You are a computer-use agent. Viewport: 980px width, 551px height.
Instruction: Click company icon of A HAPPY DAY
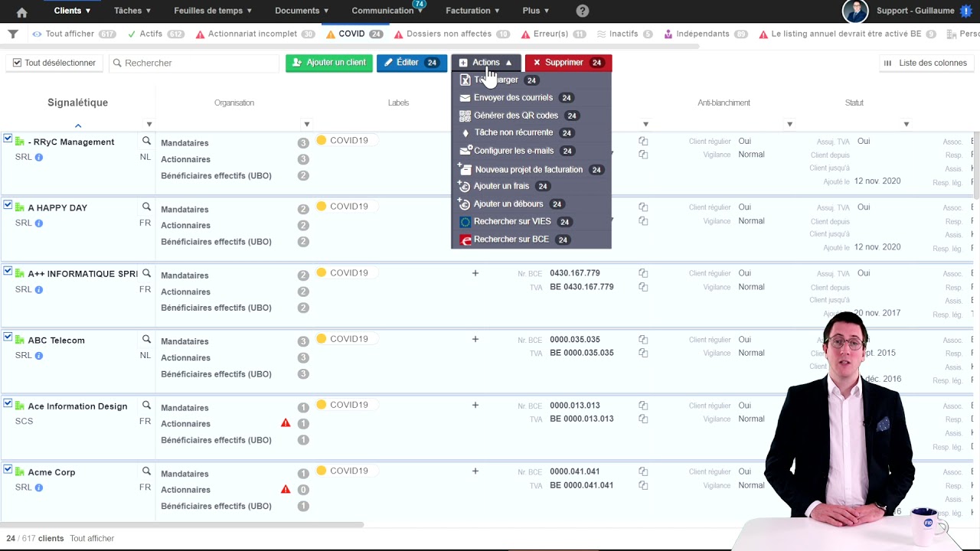click(20, 207)
